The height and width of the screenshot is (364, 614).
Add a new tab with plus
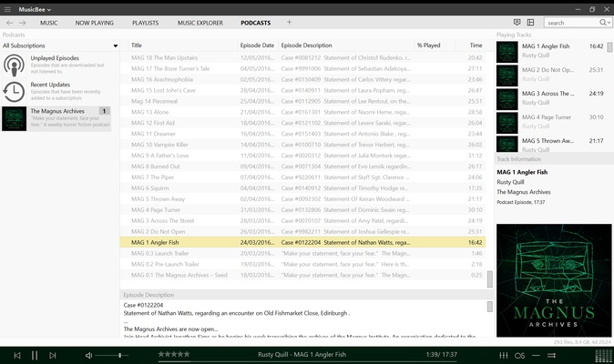289,22
